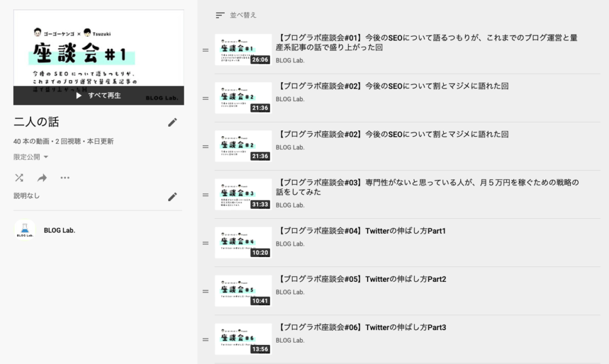
Task: Open the BLOG Lab. channel name beside the avatar
Action: point(59,230)
